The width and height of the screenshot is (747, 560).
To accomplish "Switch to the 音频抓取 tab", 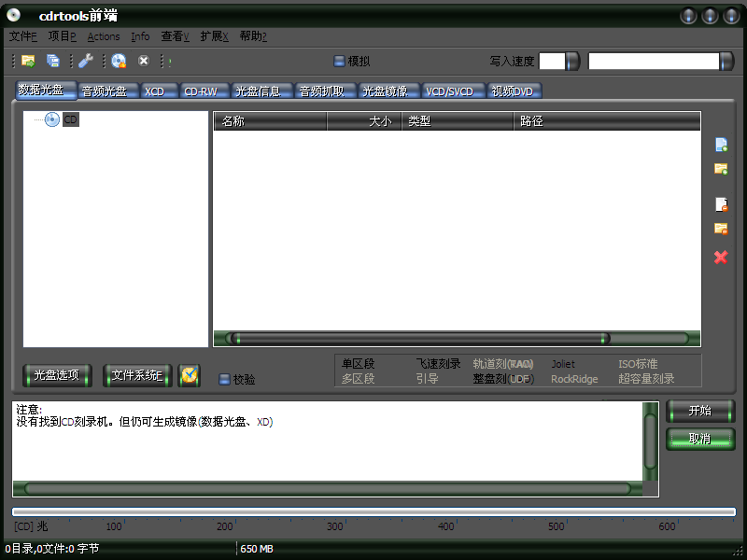I will click(x=326, y=91).
